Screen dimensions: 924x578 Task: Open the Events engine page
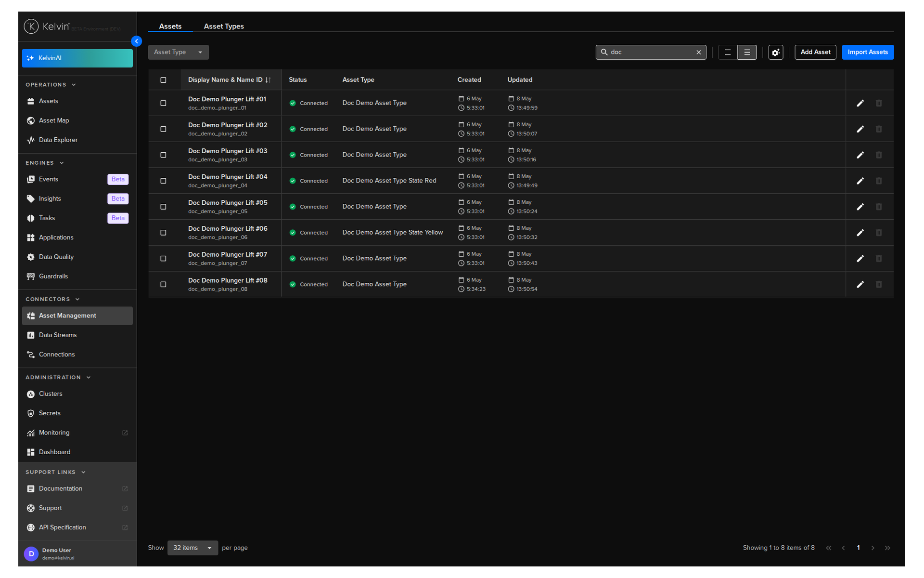coord(77,179)
